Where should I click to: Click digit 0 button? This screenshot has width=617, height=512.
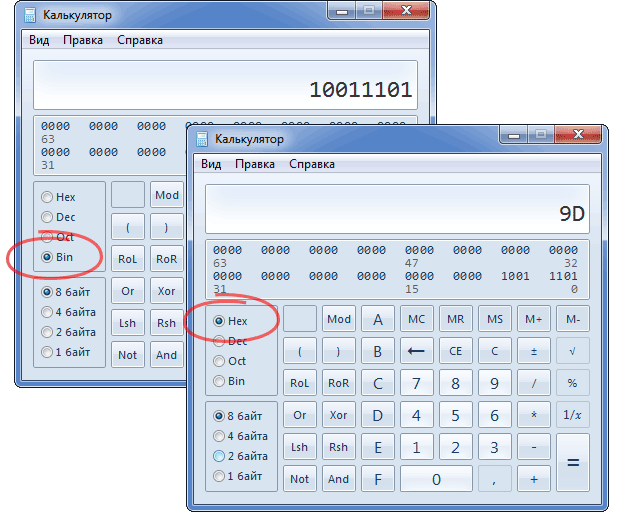coord(436,479)
